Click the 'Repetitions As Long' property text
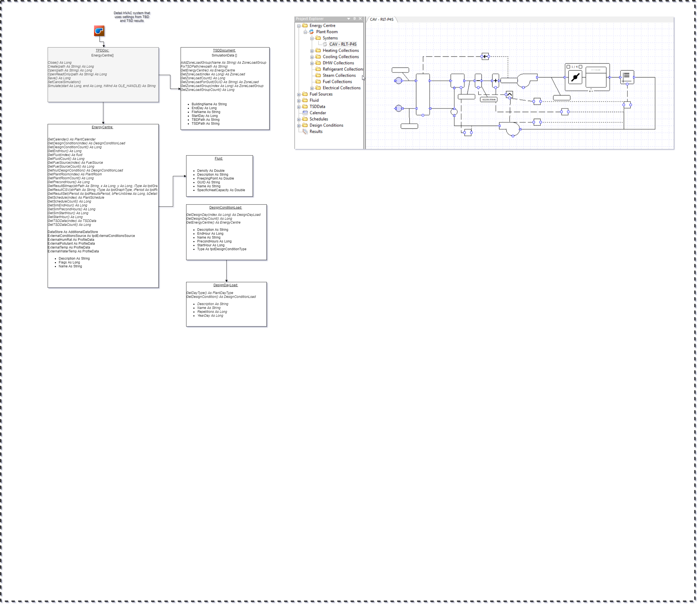Viewport: 700px width, 606px height. click(212, 312)
